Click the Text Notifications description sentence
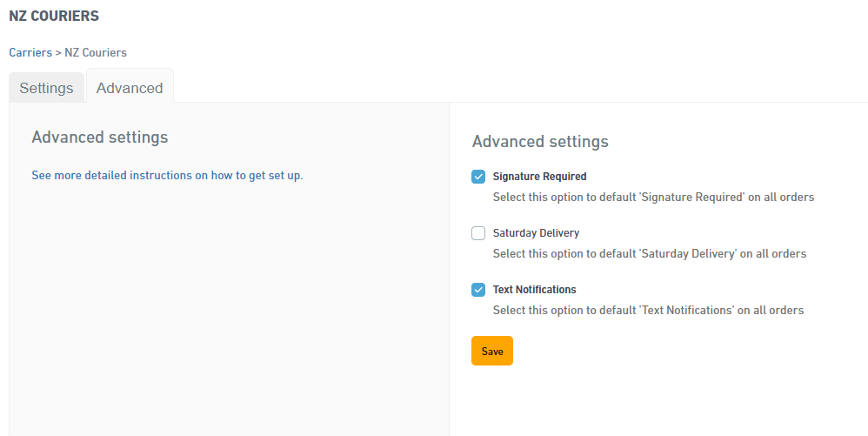This screenshot has width=868, height=436. click(648, 310)
